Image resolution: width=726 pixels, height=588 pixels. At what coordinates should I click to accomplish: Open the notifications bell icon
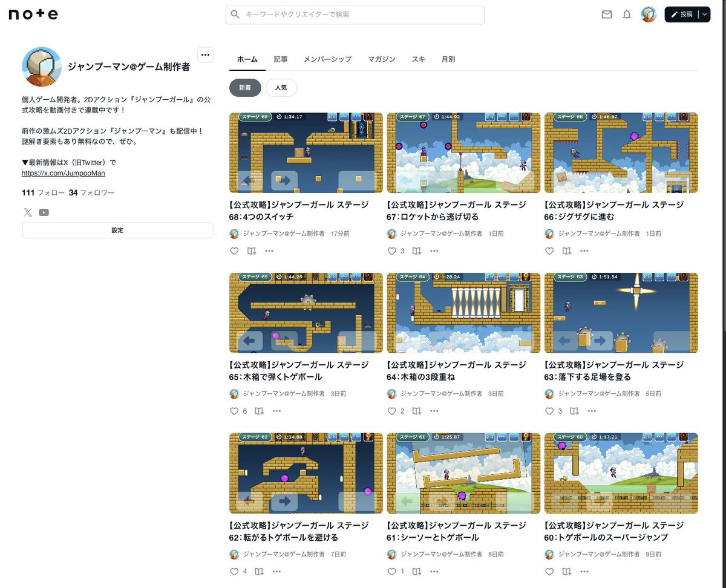[x=627, y=15]
